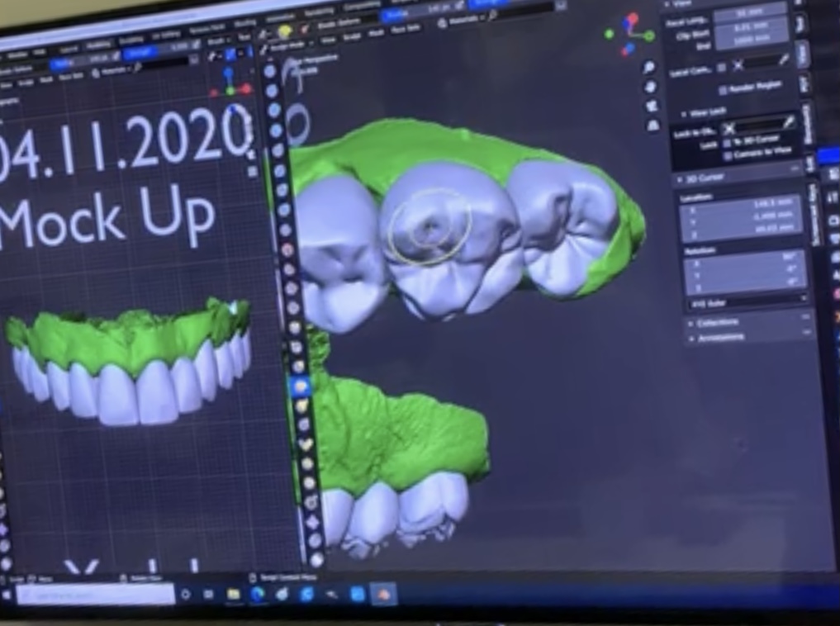Switch to the Animation workspace tab
This screenshot has width=840, height=626.
(280, 17)
